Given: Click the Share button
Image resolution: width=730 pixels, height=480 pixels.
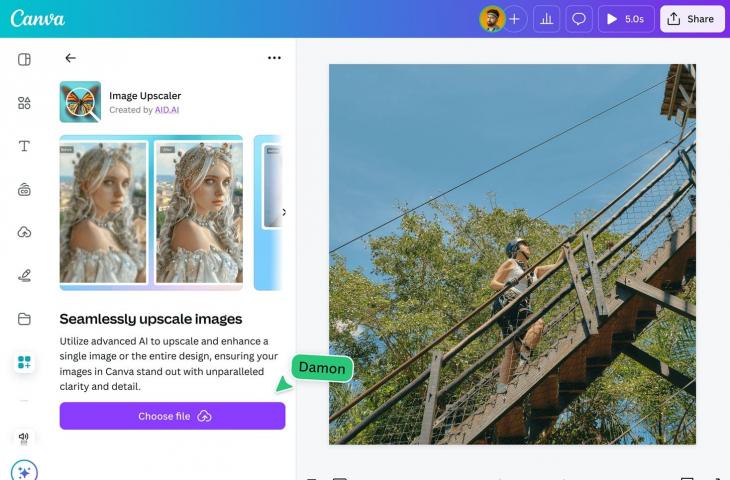Looking at the screenshot, I should (692, 19).
